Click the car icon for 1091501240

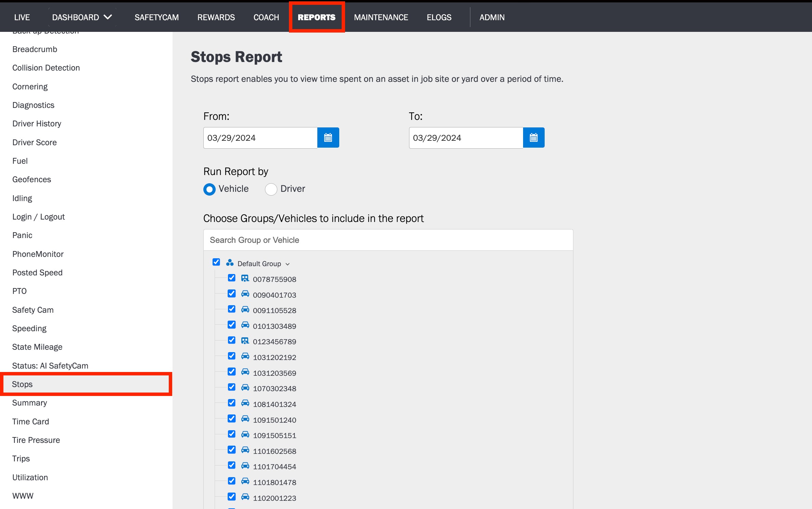[x=245, y=419]
